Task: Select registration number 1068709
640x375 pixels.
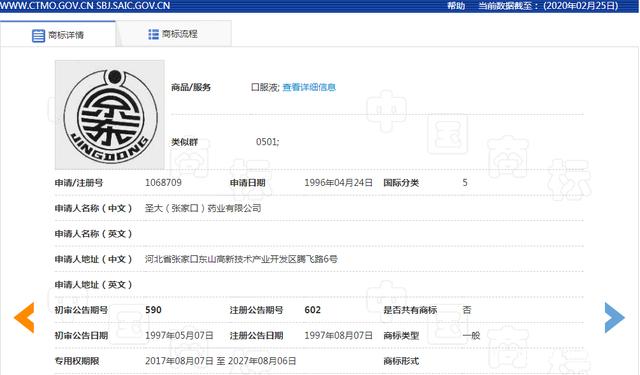Action: pyautogui.click(x=163, y=182)
